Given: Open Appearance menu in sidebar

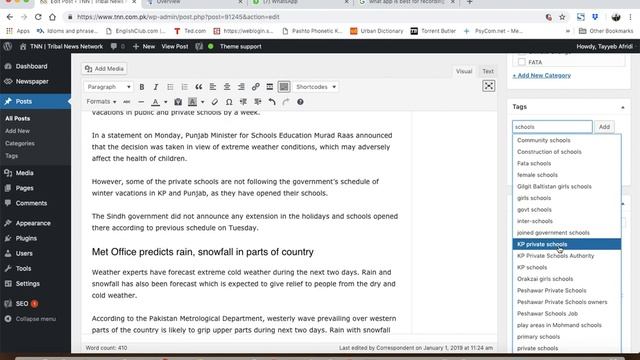Looking at the screenshot, I should pyautogui.click(x=33, y=223).
